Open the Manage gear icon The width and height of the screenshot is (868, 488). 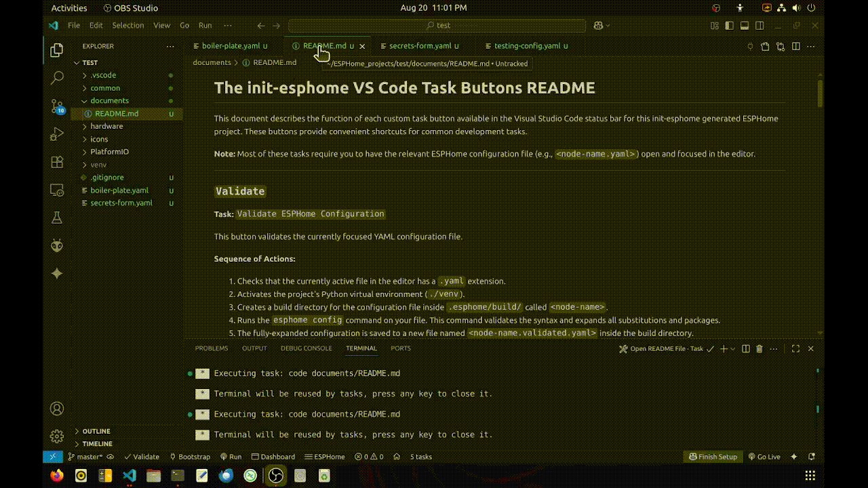tap(57, 436)
